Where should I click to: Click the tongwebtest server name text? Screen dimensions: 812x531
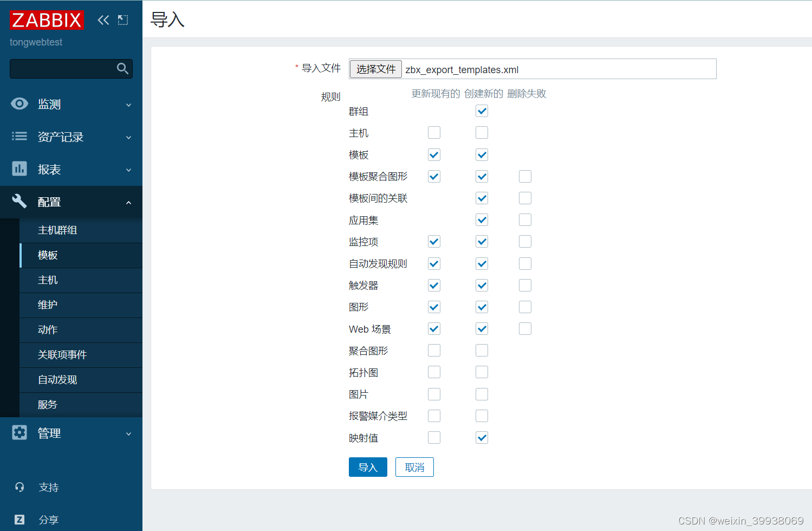click(36, 42)
